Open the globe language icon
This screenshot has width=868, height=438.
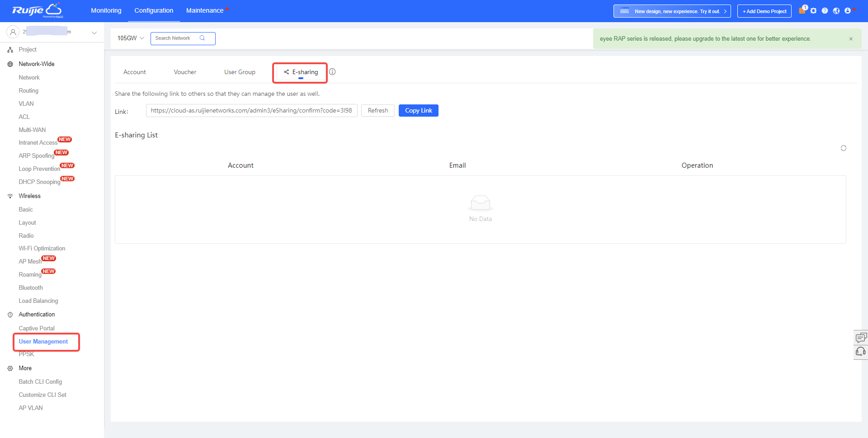click(x=836, y=11)
